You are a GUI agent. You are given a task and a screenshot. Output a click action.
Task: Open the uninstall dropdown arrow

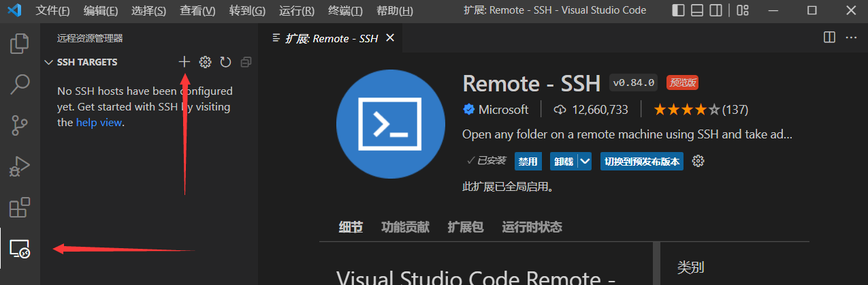[x=585, y=162]
